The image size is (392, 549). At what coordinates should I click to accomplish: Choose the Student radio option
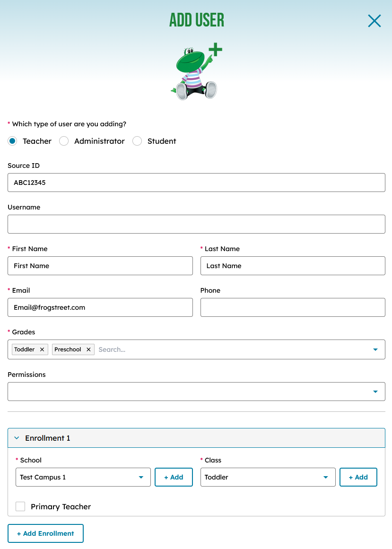coord(137,141)
